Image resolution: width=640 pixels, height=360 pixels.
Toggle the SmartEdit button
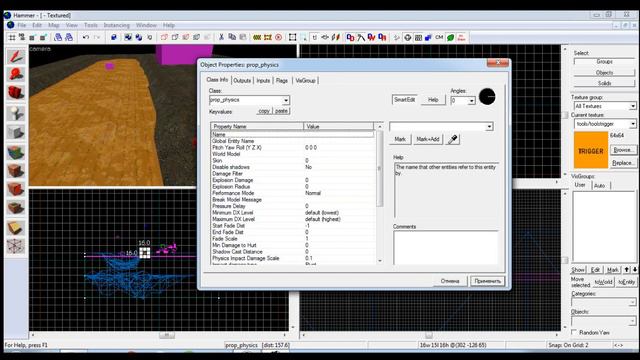click(x=404, y=100)
